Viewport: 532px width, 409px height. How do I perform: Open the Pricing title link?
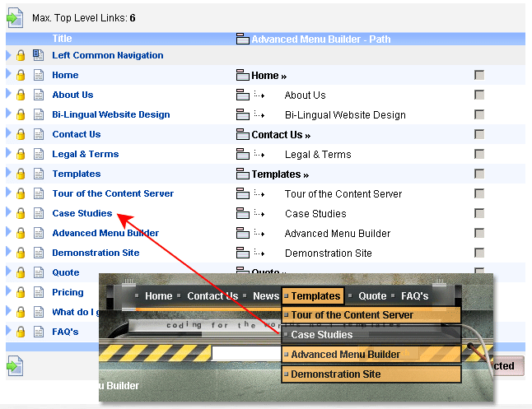click(68, 292)
